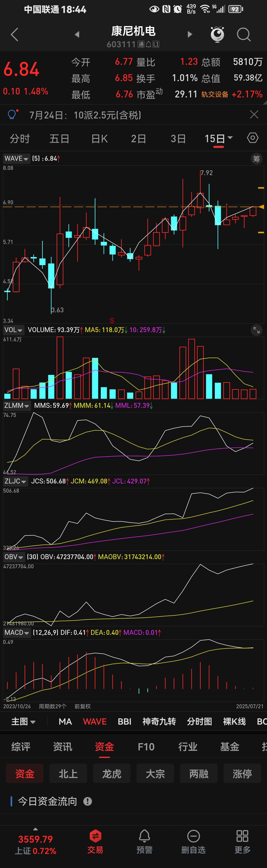This screenshot has width=267, height=868.
Task: Switch to 分时 chart tab
Action: [20, 138]
